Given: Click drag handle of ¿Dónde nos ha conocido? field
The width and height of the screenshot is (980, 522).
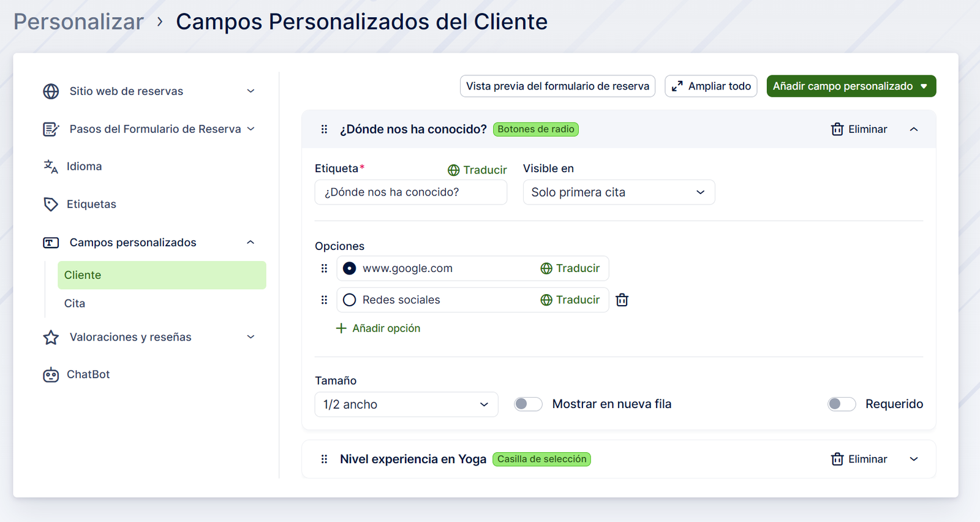Looking at the screenshot, I should coord(324,129).
